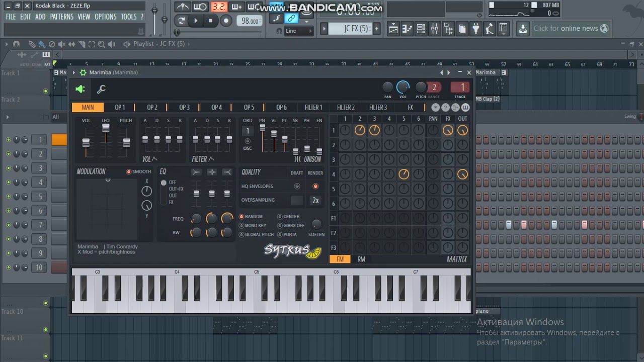Select the RM matrix mode
Viewport: 644px width, 362px height.
(x=361, y=259)
